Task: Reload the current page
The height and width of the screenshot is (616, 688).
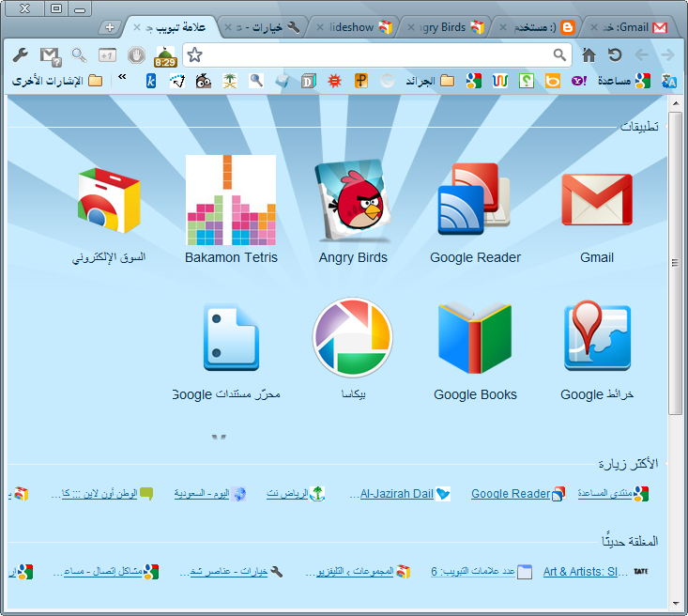Action: click(615, 55)
